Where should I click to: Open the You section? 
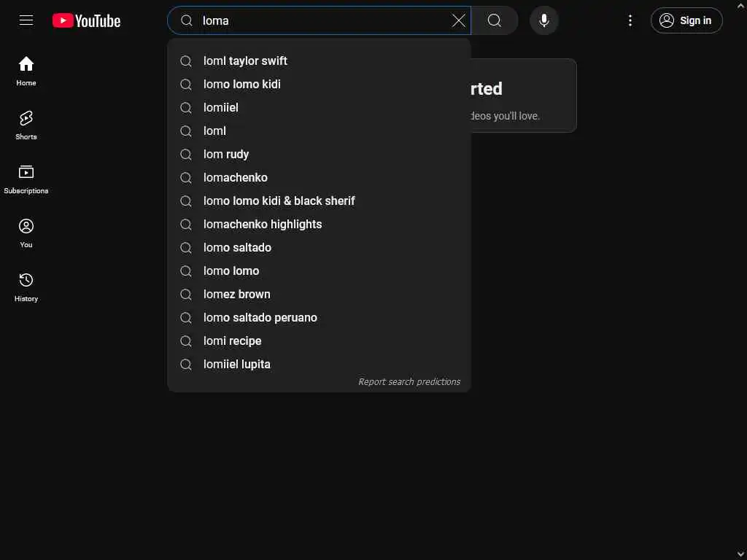click(26, 233)
